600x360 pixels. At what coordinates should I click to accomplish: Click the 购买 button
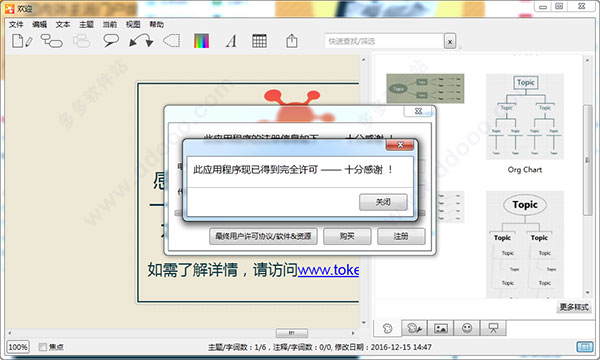click(347, 236)
